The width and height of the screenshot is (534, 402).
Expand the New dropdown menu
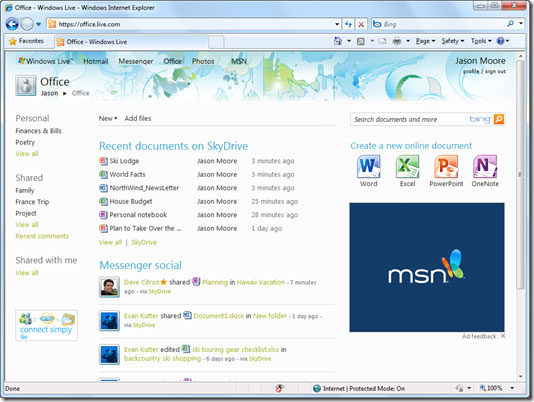(108, 119)
